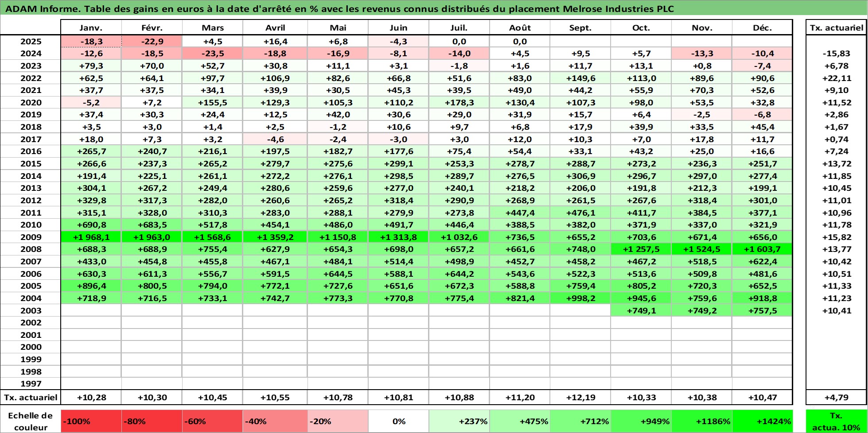Select the -100% red color scale swatch
Image resolution: width=868 pixels, height=433 pixels.
(91, 421)
